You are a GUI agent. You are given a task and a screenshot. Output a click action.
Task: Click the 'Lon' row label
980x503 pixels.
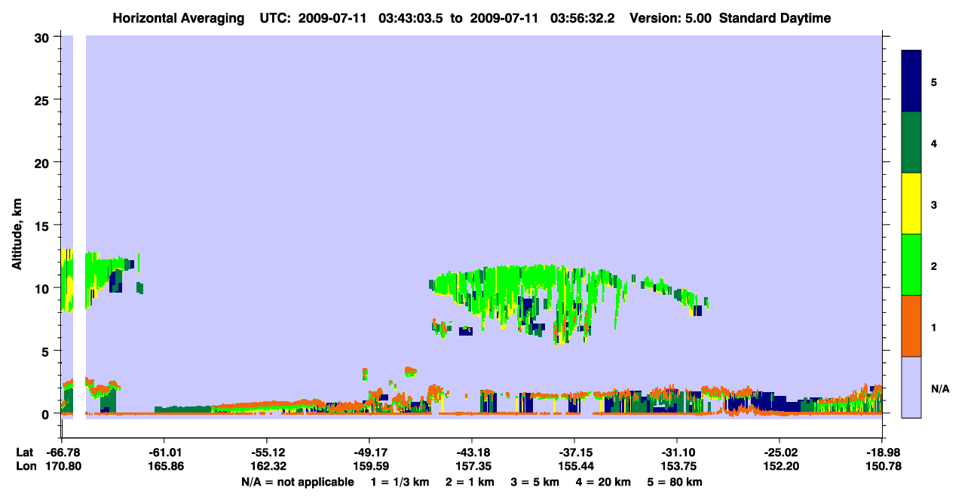coord(25,466)
